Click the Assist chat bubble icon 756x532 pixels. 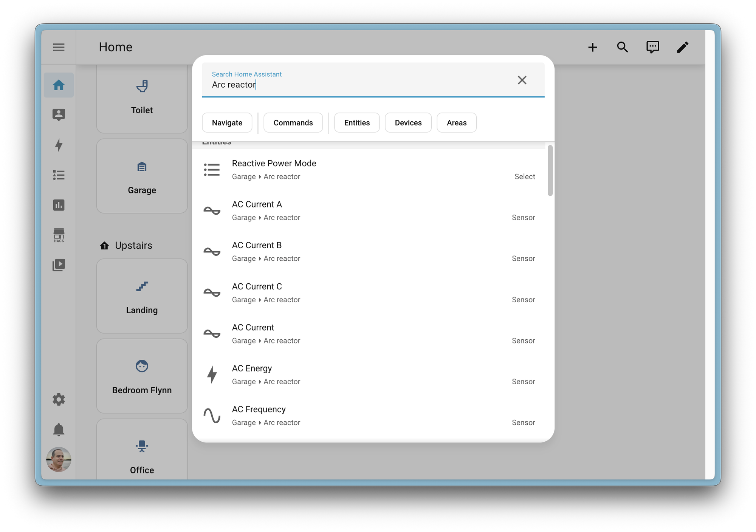click(652, 47)
